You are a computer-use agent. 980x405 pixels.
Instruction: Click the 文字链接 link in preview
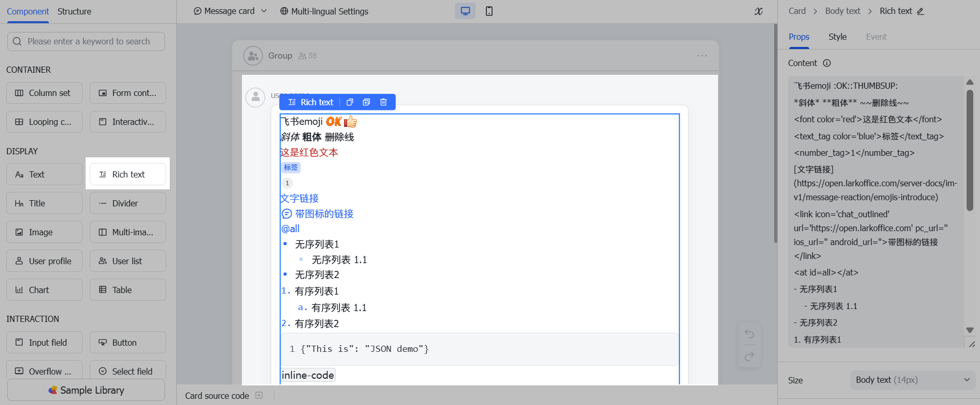[x=300, y=199]
